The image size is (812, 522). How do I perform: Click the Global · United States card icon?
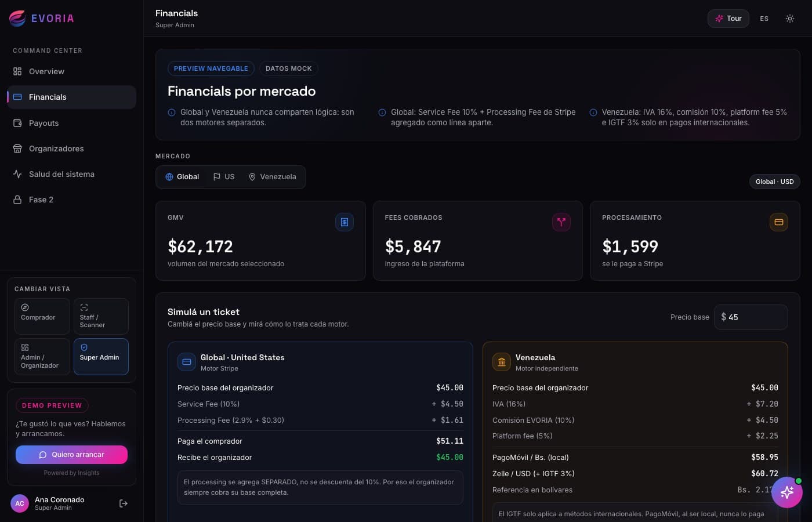187,362
